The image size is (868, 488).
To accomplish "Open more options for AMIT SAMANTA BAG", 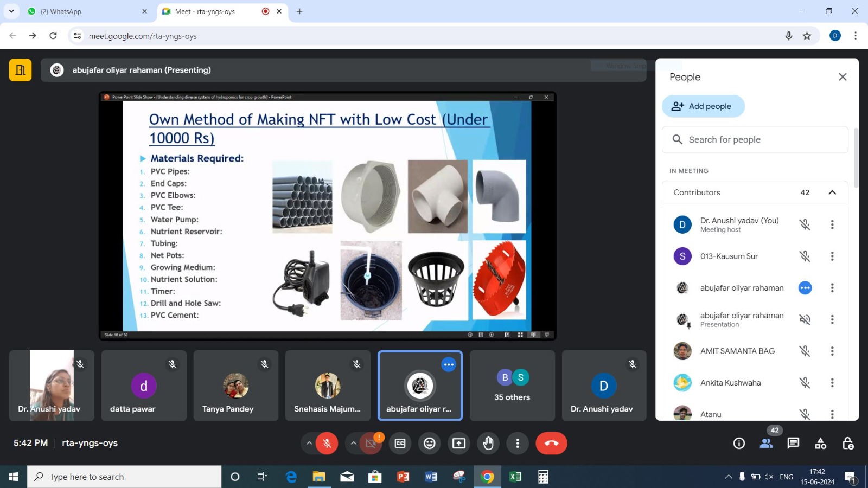I will [832, 351].
